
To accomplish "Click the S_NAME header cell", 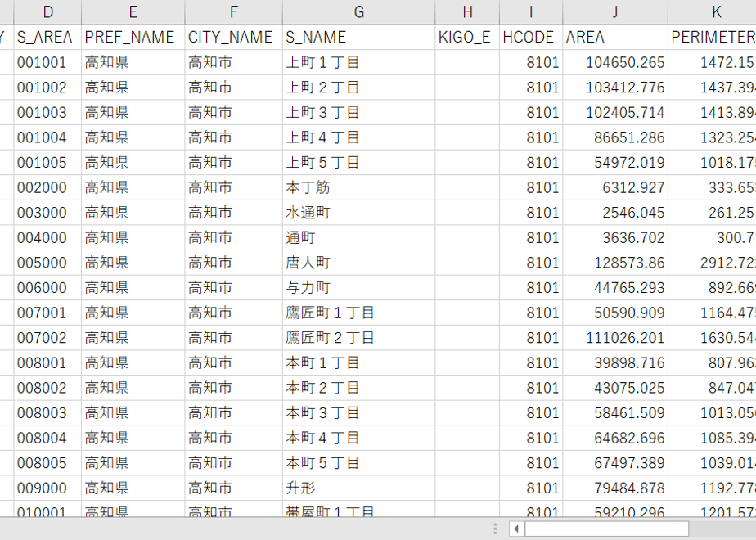I will tap(358, 37).
